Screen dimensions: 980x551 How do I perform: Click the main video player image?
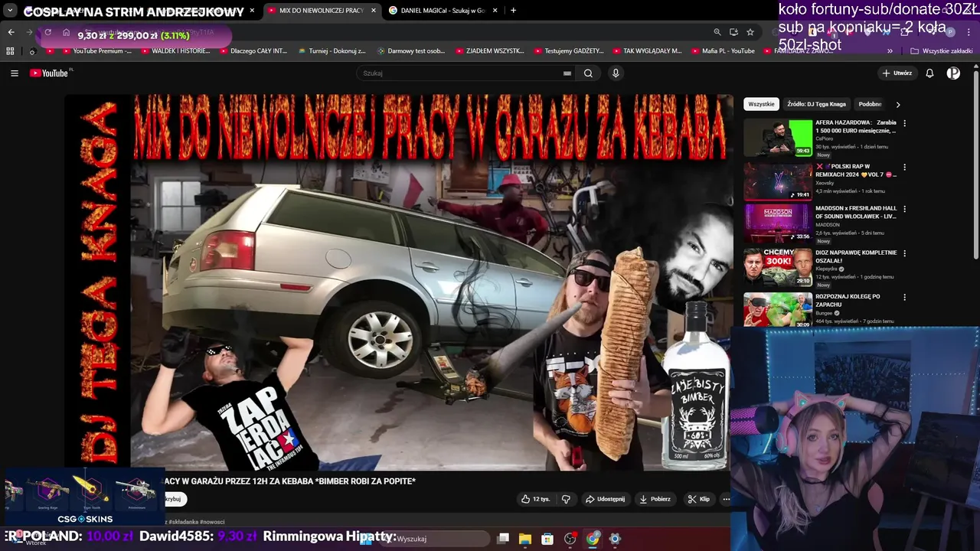398,282
